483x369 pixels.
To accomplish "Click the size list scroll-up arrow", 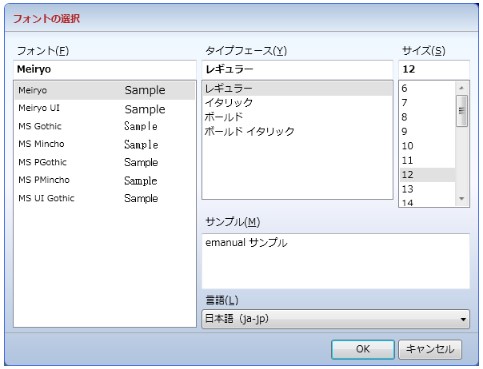I will click(x=462, y=88).
